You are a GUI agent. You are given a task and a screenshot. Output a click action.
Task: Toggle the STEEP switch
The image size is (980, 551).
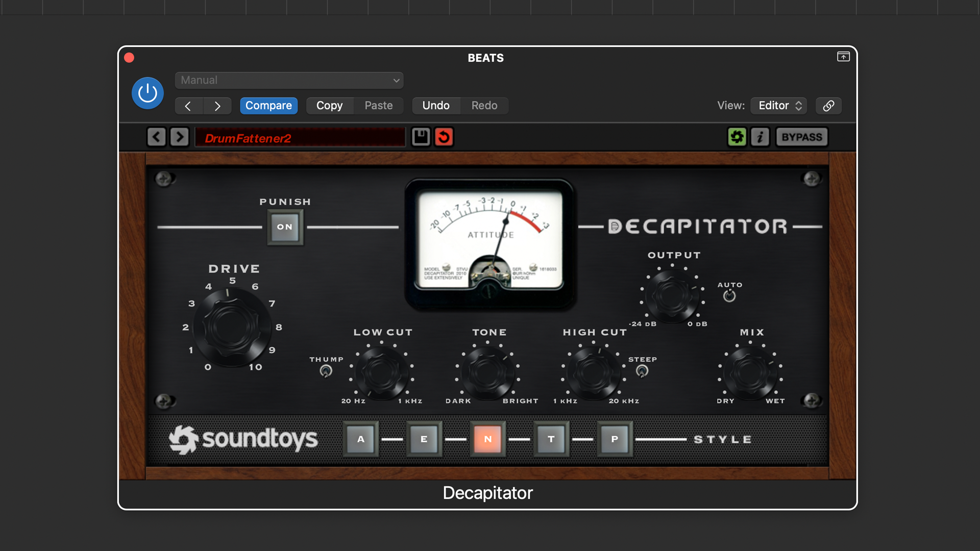coord(642,371)
